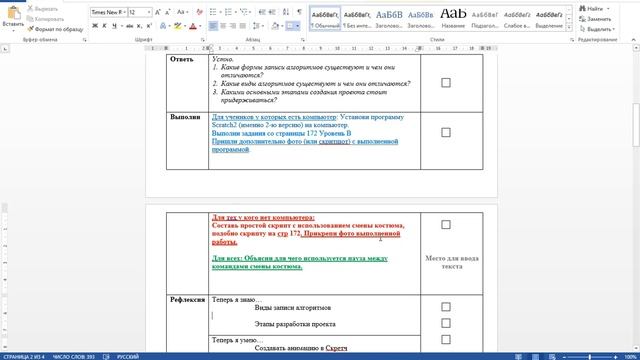The height and width of the screenshot is (360, 640).
Task: Create a multilevel list
Action: (244, 12)
